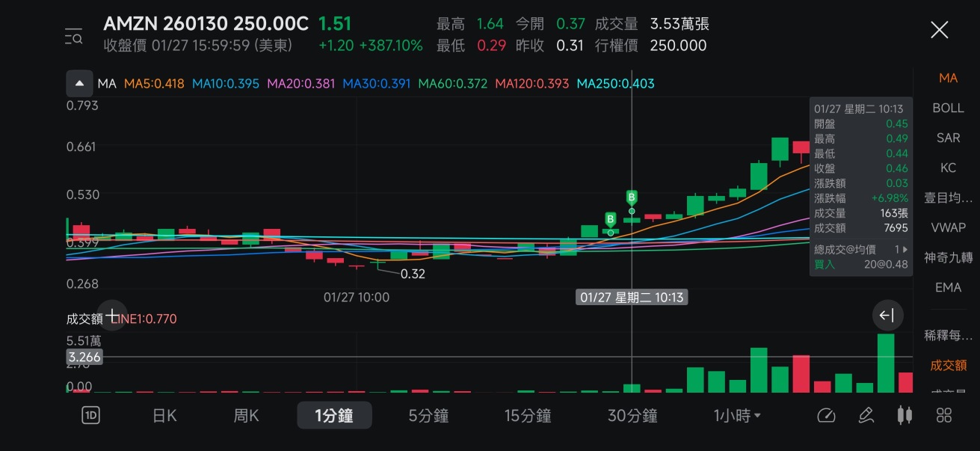Click the MA60:0.372 legend value
This screenshot has height=451, width=980.
pyautogui.click(x=453, y=84)
